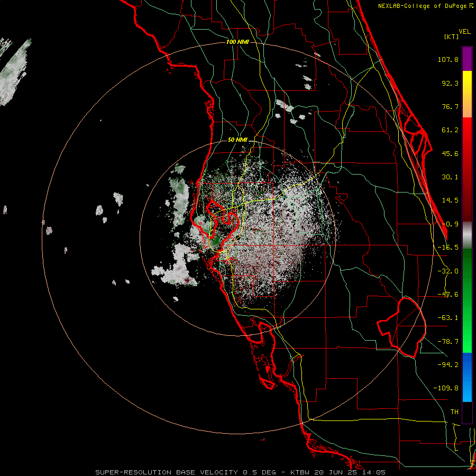This screenshot has height=476, width=476.
Task: Select the 61.2 velocity scale value
Action: tap(450, 130)
